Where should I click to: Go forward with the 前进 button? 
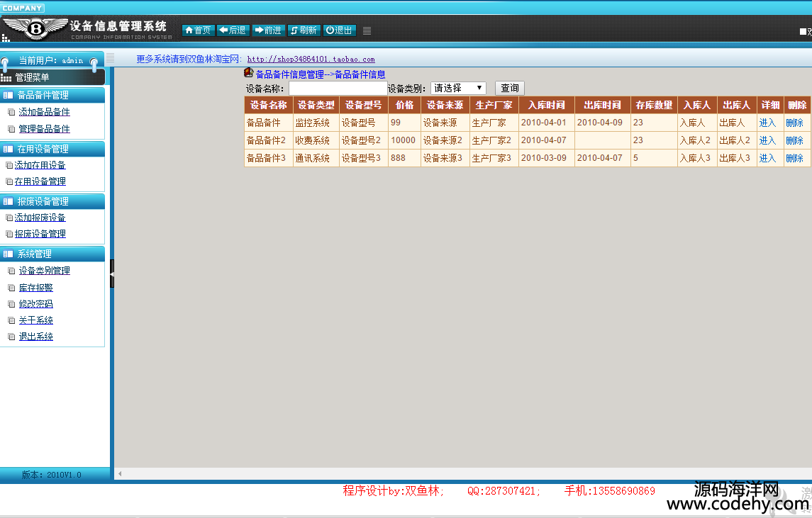click(x=268, y=30)
